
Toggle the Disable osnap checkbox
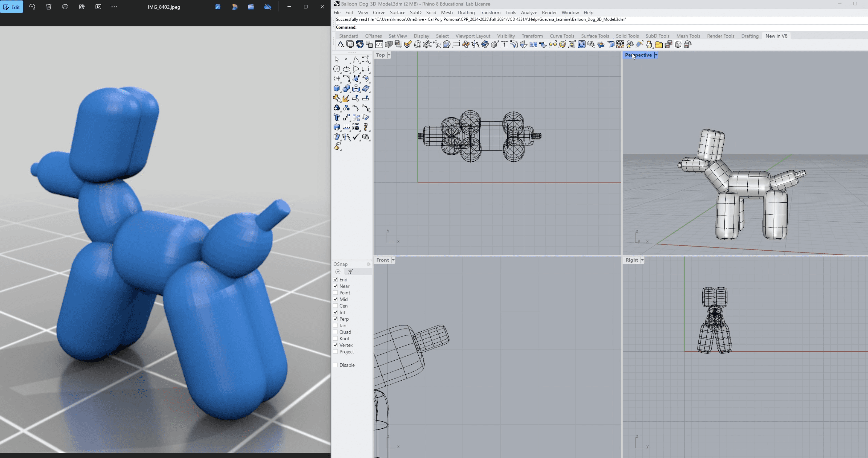tap(336, 365)
